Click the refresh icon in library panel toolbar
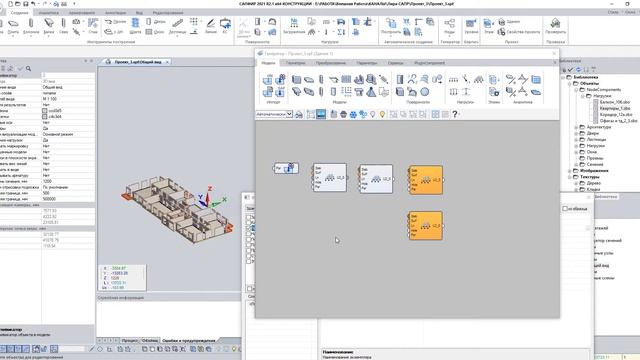This screenshot has height=360, width=640. pos(578,69)
